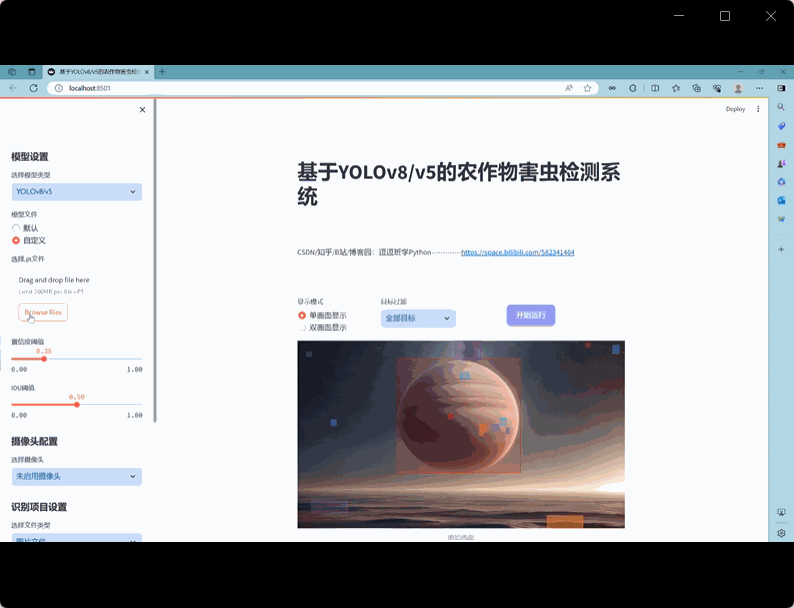Screen dimensions: 794x608
Task: Open the YOLOv8/v5 model type dropdown
Action: 76,192
